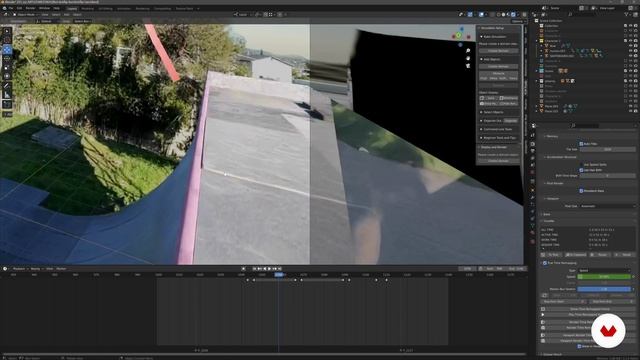Viewport: 640px width, 360px height.
Task: Switch to solid viewport shading icon
Action: coord(503,14)
